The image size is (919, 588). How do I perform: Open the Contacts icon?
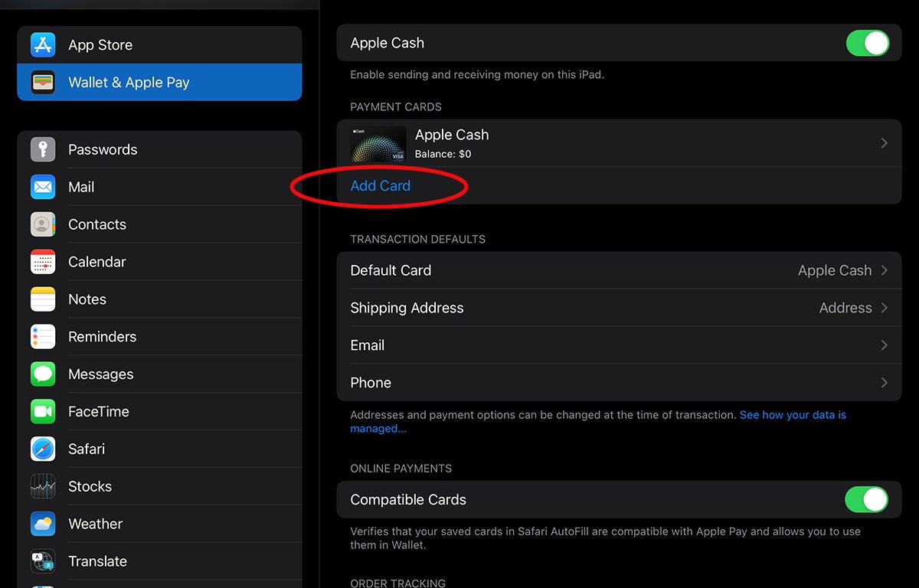[x=43, y=224]
